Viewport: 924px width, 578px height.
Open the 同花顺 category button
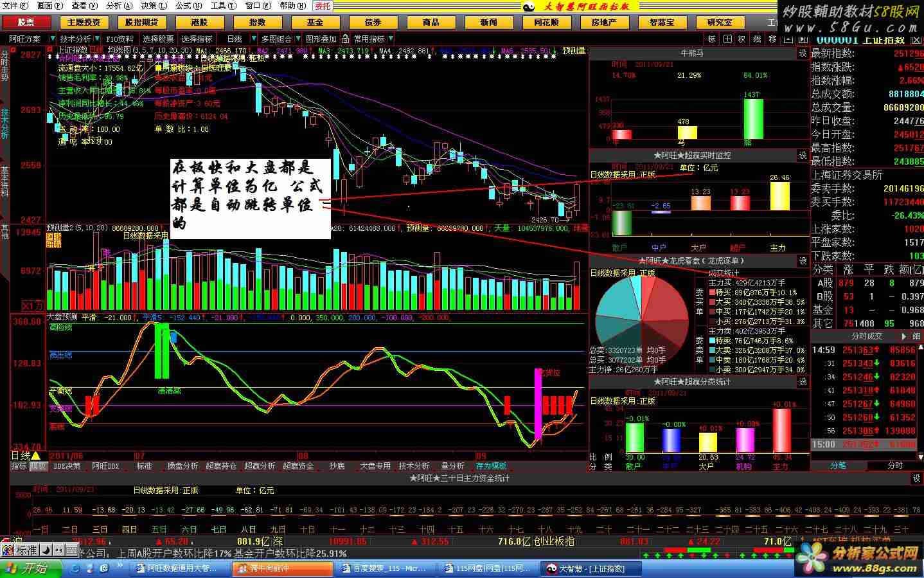[x=547, y=22]
